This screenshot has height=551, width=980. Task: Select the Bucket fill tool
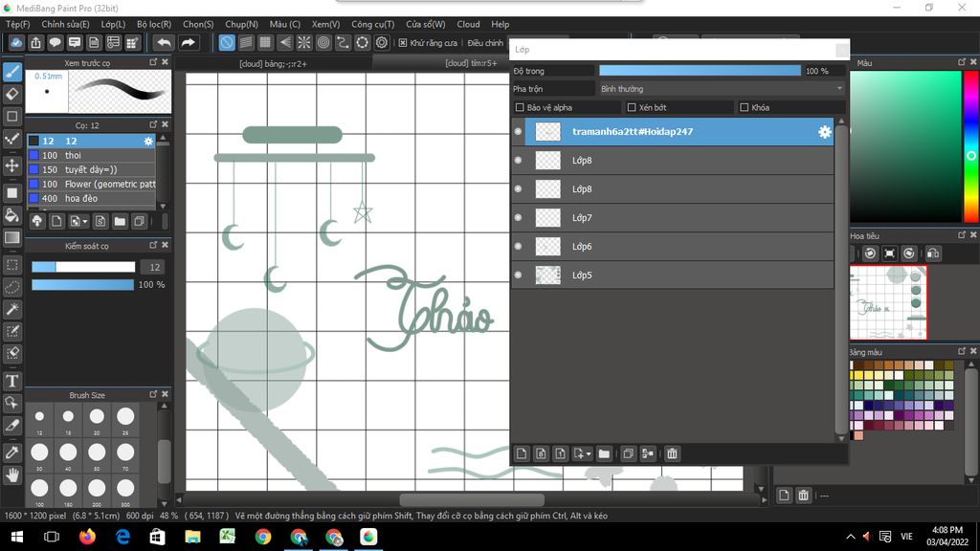tap(11, 215)
